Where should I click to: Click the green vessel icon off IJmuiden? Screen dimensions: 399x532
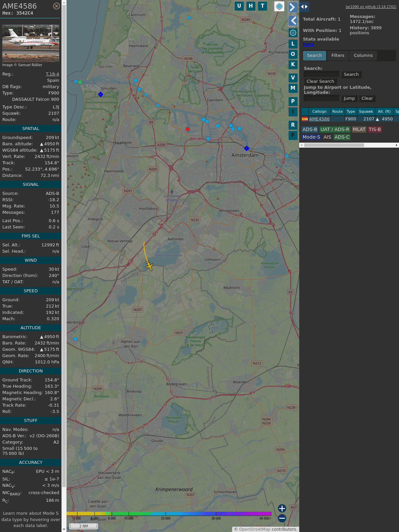pyautogui.click(x=79, y=82)
